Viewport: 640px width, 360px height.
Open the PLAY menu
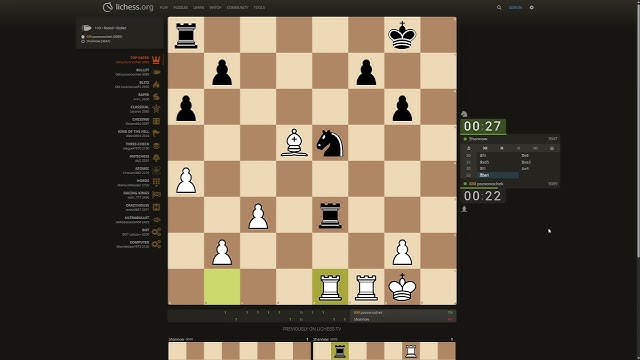click(x=164, y=7)
